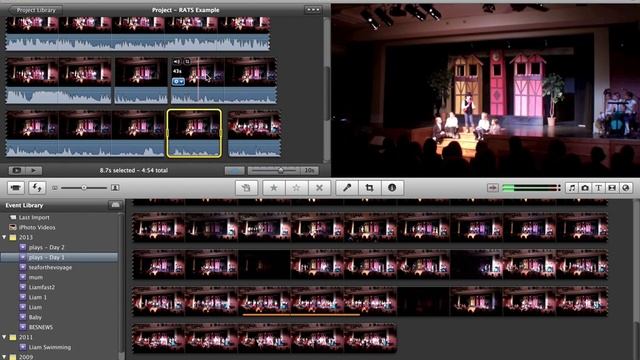Click small thumbnail icon left of size slider
The height and width of the screenshot is (360, 640).
[x=55, y=188]
